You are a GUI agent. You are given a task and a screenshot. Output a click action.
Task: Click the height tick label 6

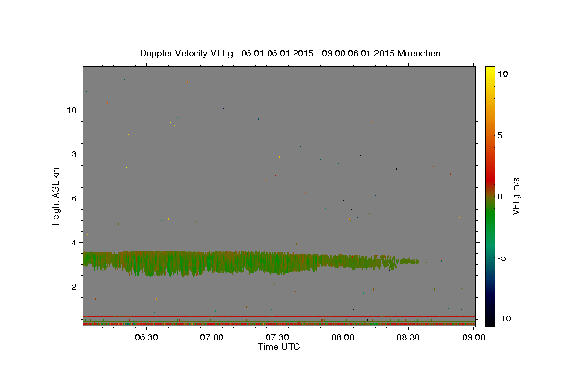click(74, 198)
